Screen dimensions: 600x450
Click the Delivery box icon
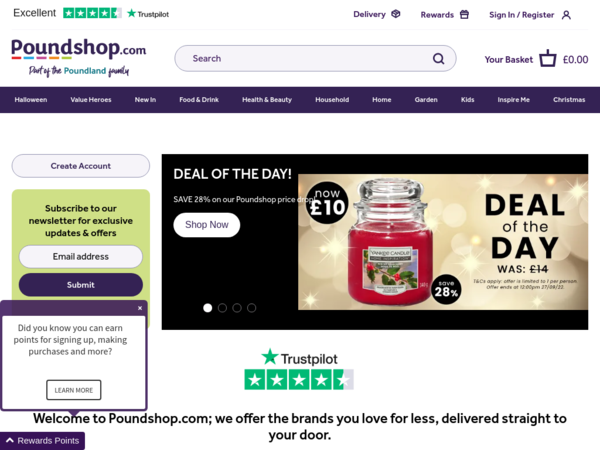pos(396,14)
